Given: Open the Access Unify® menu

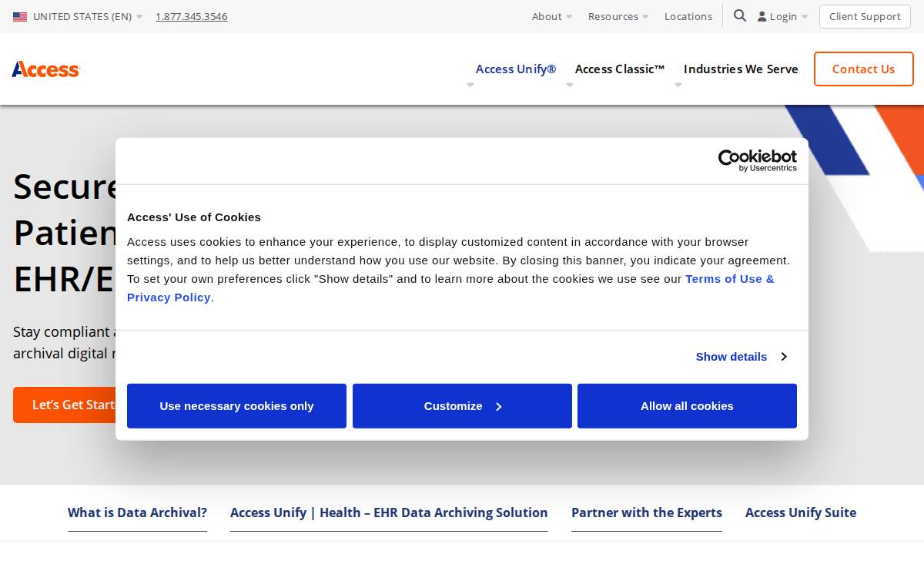Looking at the screenshot, I should click(x=516, y=69).
